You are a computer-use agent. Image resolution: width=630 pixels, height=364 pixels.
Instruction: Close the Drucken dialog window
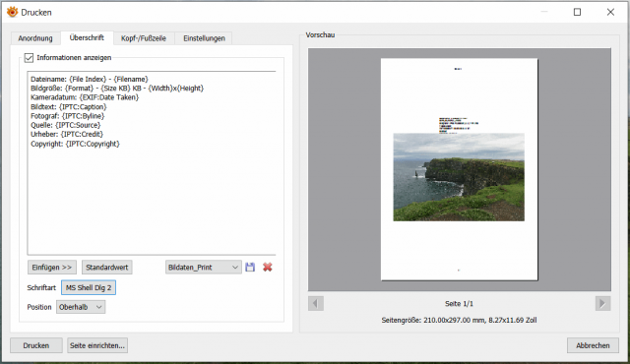click(x=610, y=12)
